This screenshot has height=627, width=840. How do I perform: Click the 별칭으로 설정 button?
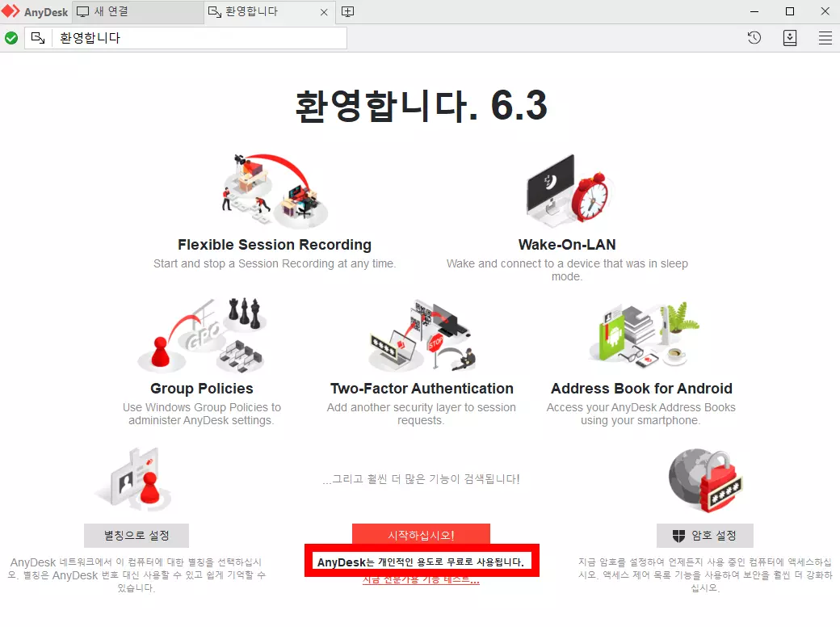(136, 536)
